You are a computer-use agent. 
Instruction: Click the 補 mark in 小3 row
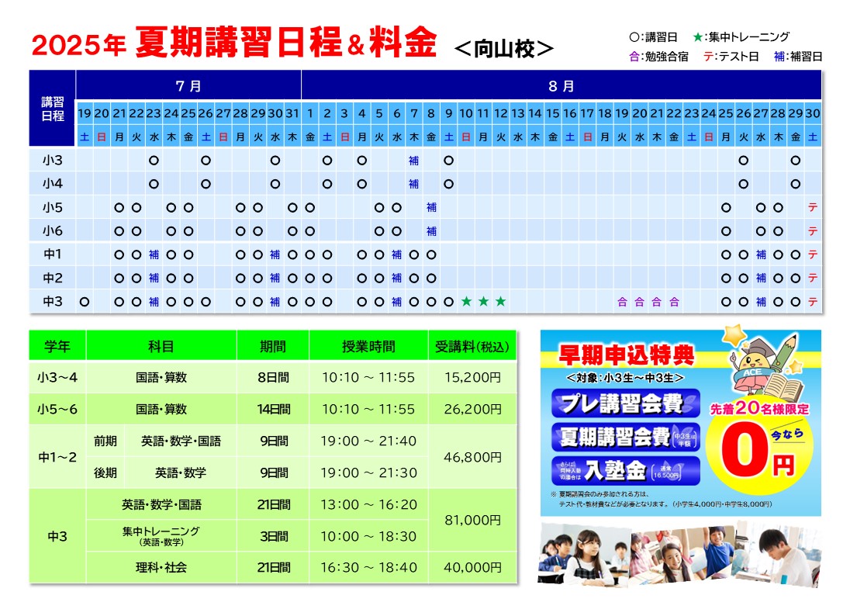413,161
